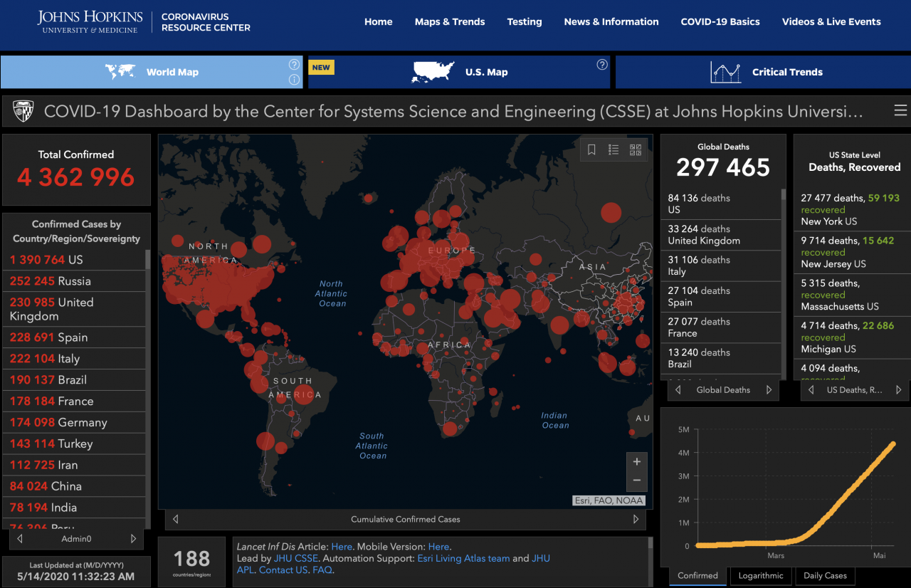Click the question mark help icon on World Map tab
This screenshot has width=911, height=588.
tap(294, 64)
